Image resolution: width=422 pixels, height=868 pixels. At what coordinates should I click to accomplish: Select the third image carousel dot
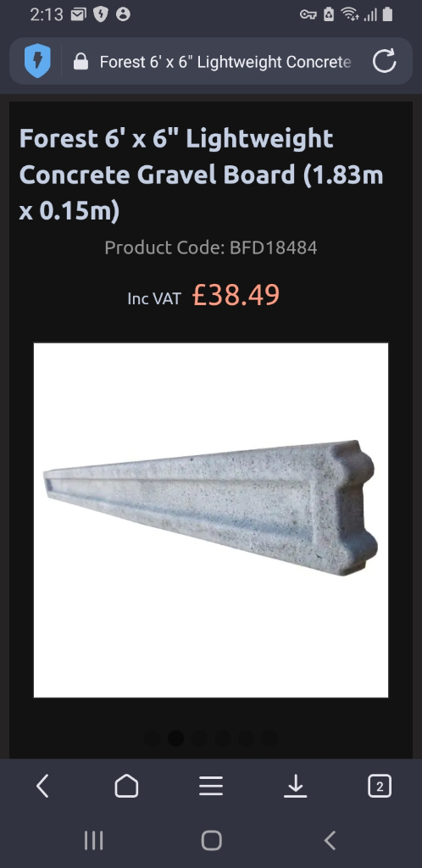click(x=199, y=738)
